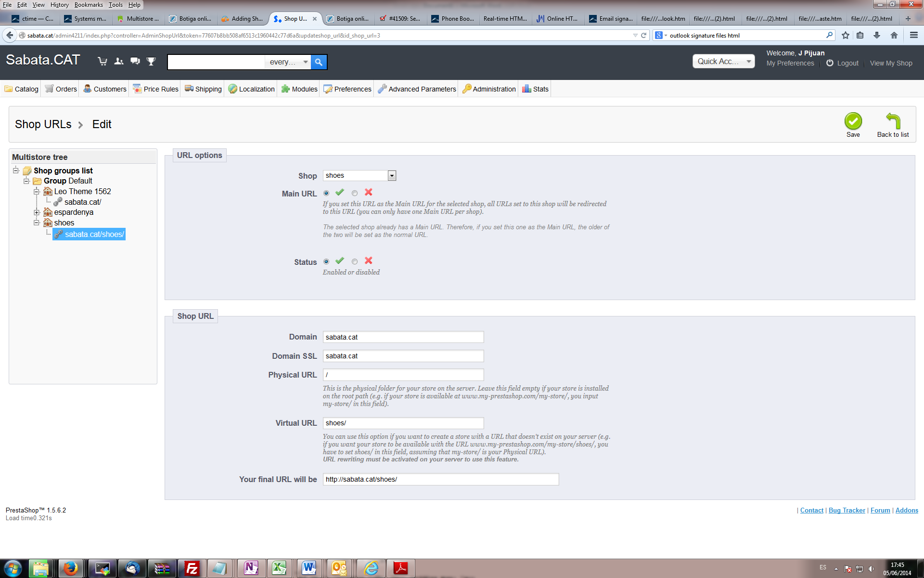Click the shopping cart icon in header
The width and height of the screenshot is (924, 578).
point(103,61)
